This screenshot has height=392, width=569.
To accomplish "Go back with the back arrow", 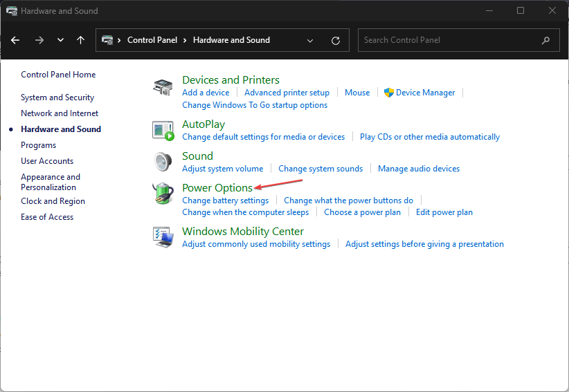I will (15, 40).
